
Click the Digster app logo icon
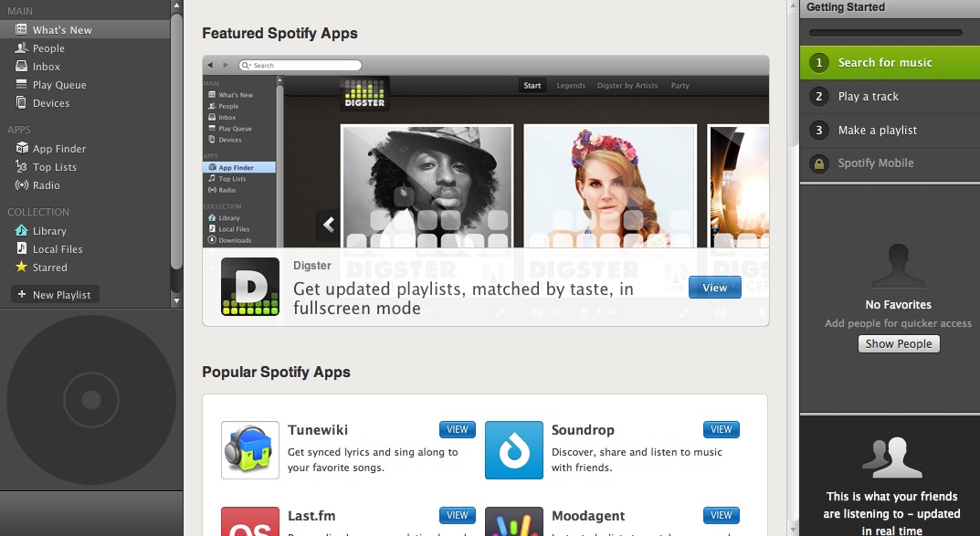250,287
